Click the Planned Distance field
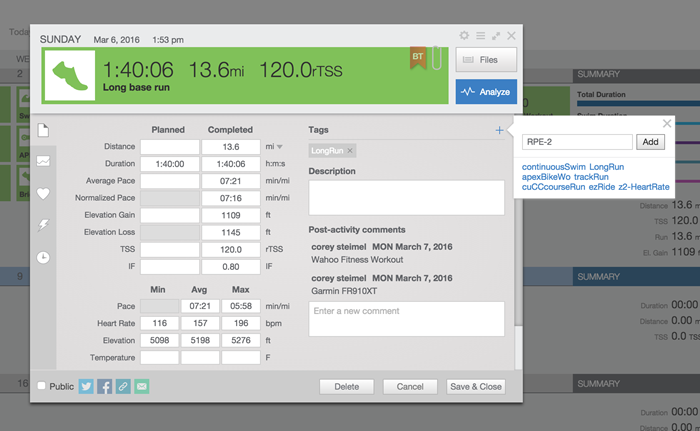Image resolution: width=700 pixels, height=431 pixels. click(170, 146)
